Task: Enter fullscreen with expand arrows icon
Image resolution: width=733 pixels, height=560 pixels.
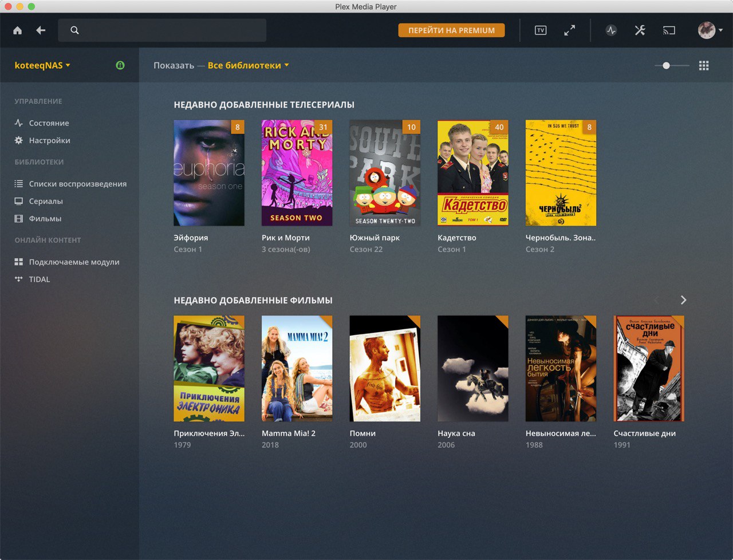Action: click(x=569, y=30)
